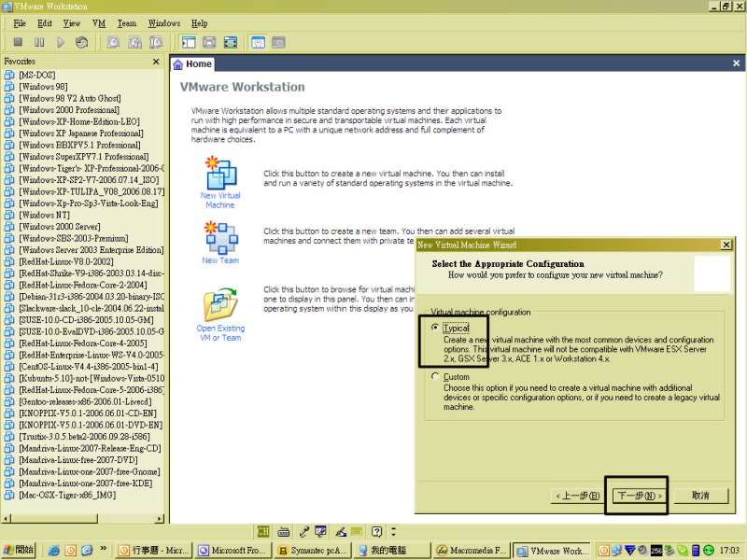Switch to the Microsoft Fro... taskbar button
747x560 pixels.
[233, 551]
